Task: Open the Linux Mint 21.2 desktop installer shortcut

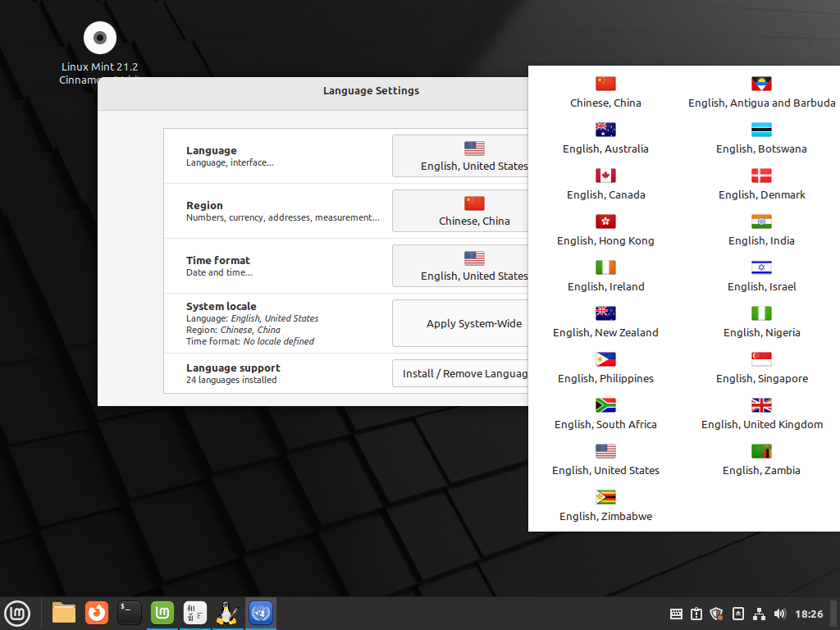Action: 98,38
